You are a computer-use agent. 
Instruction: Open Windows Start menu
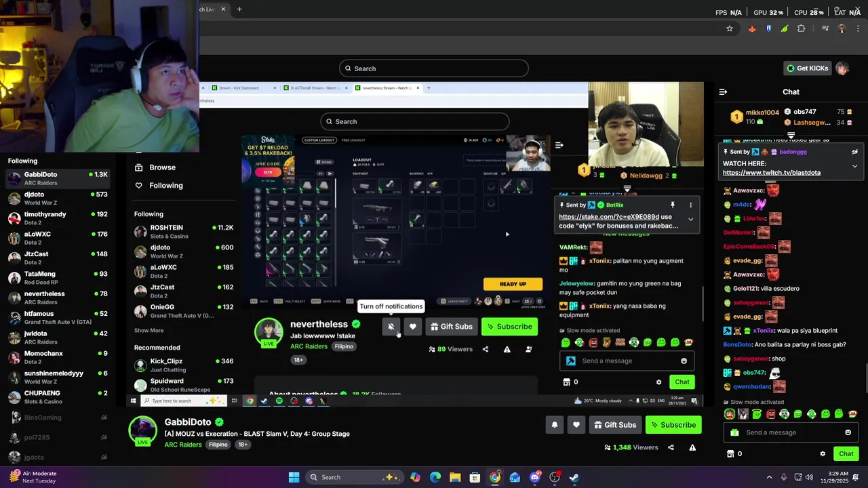[294, 477]
